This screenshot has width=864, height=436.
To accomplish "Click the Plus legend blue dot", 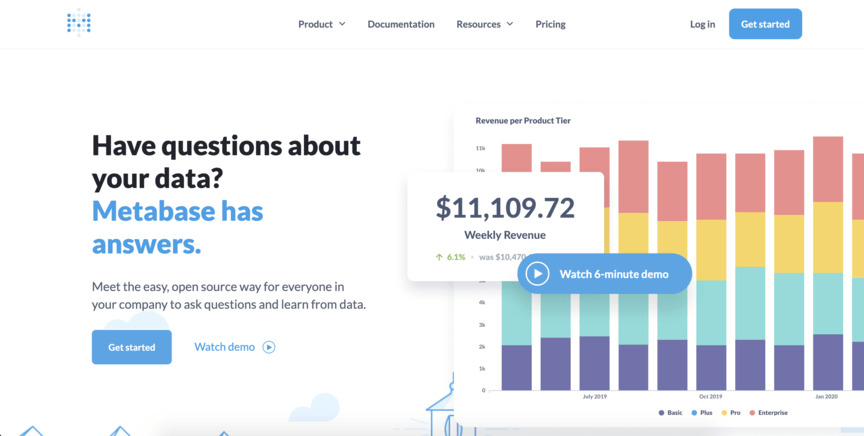I will (x=694, y=413).
